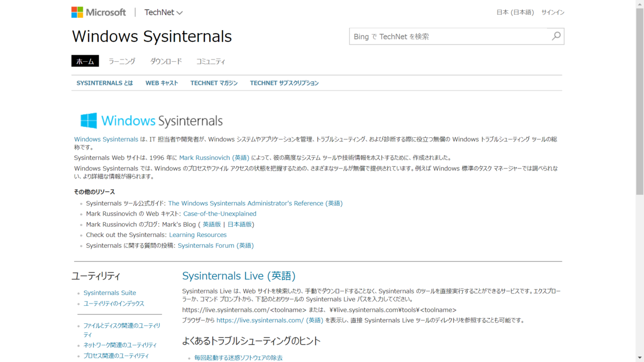The width and height of the screenshot is (644, 362).
Task: Switch to the ラーニング tab
Action: [122, 61]
